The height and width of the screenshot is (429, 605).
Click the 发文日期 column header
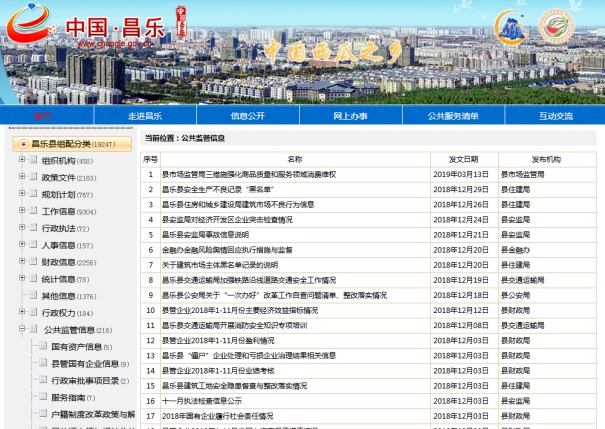coord(463,159)
